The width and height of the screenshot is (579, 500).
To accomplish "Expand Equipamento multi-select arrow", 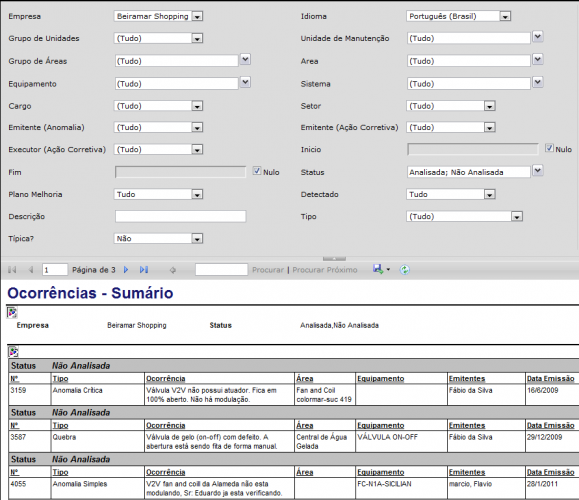I will click(245, 82).
